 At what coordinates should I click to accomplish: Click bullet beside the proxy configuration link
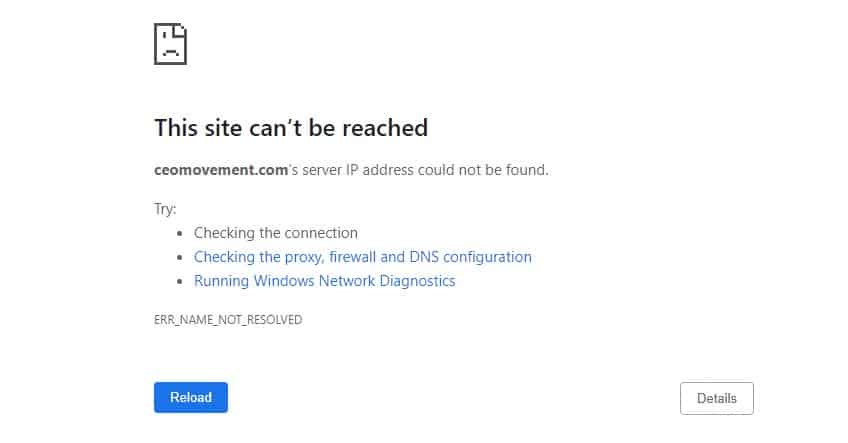click(x=180, y=257)
